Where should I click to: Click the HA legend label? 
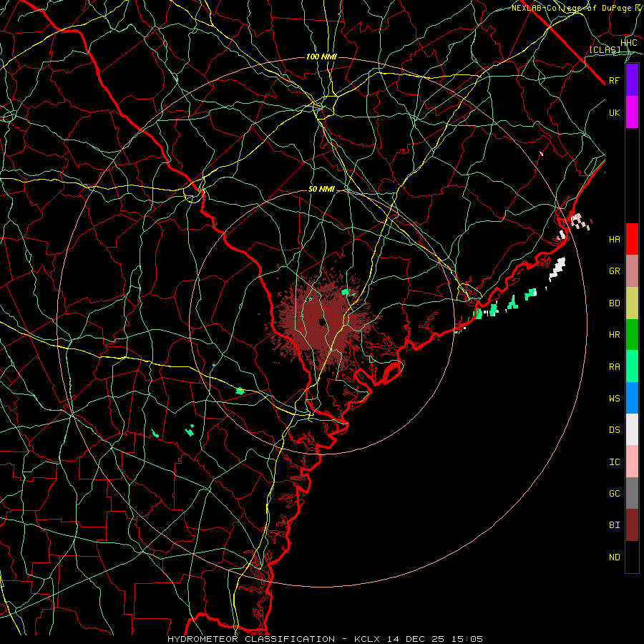615,239
